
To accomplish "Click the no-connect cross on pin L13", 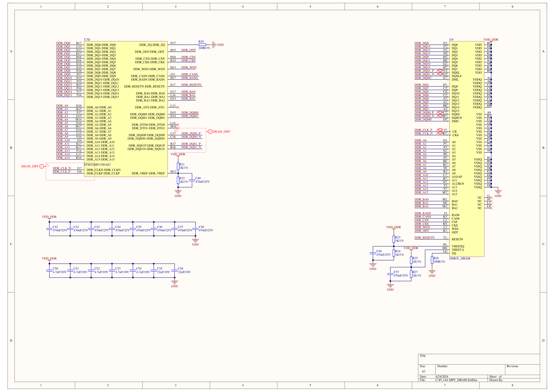I will (x=178, y=107).
